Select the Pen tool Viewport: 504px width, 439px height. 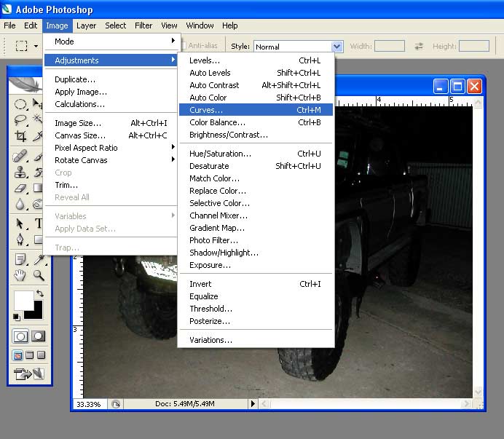pos(21,240)
